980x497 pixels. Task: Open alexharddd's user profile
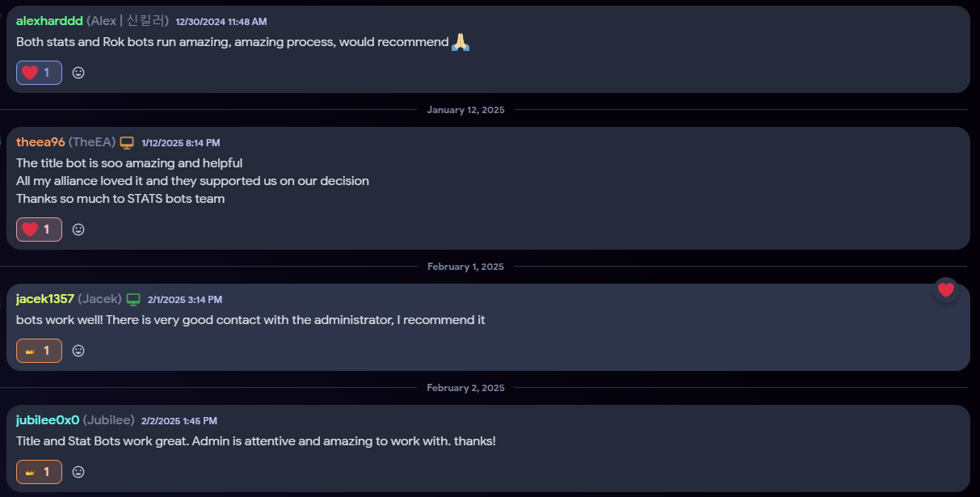(x=49, y=21)
